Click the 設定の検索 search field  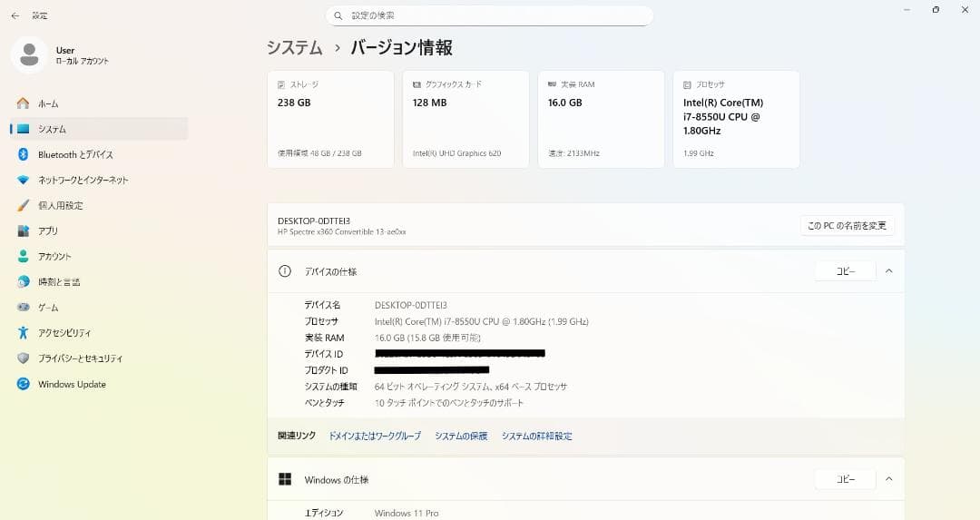point(489,15)
